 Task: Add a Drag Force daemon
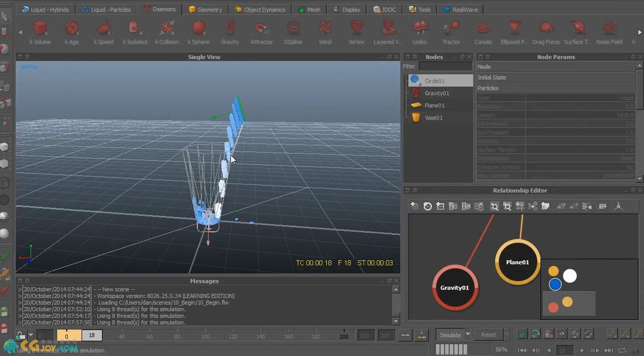pos(546,32)
